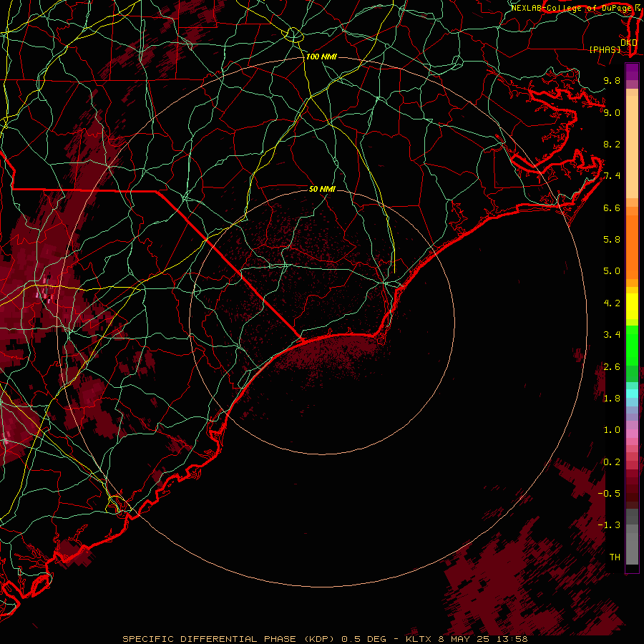The width and height of the screenshot is (644, 644).
Task: Click the 'TH' threshold label on scale
Action: 615,557
